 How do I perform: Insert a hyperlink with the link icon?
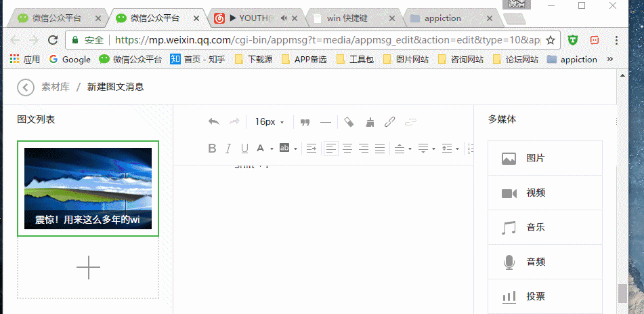pyautogui.click(x=389, y=122)
